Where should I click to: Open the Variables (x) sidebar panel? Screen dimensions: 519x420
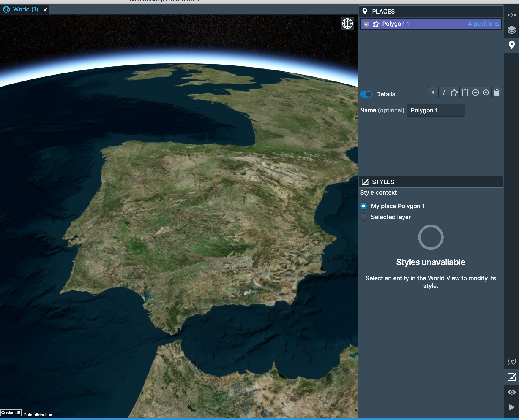point(511,362)
